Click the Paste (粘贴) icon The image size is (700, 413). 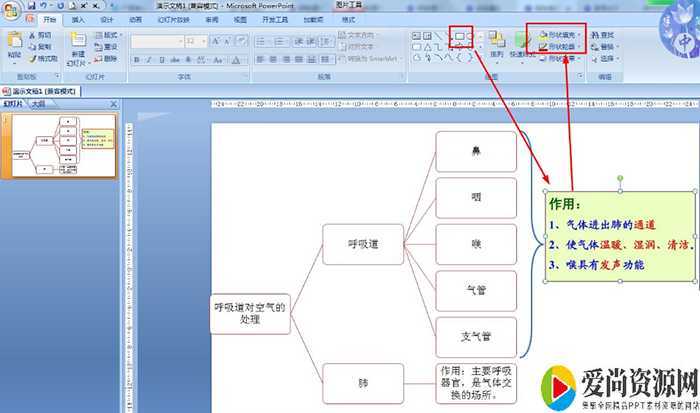pos(13,44)
